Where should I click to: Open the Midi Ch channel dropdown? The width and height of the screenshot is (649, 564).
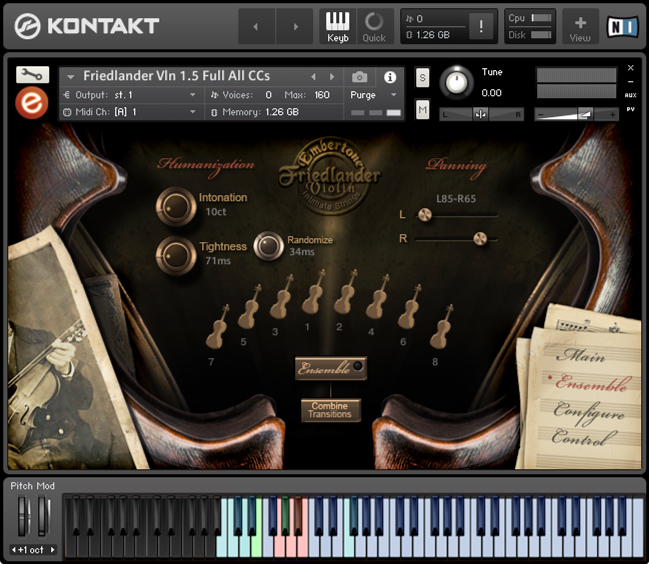[x=130, y=112]
